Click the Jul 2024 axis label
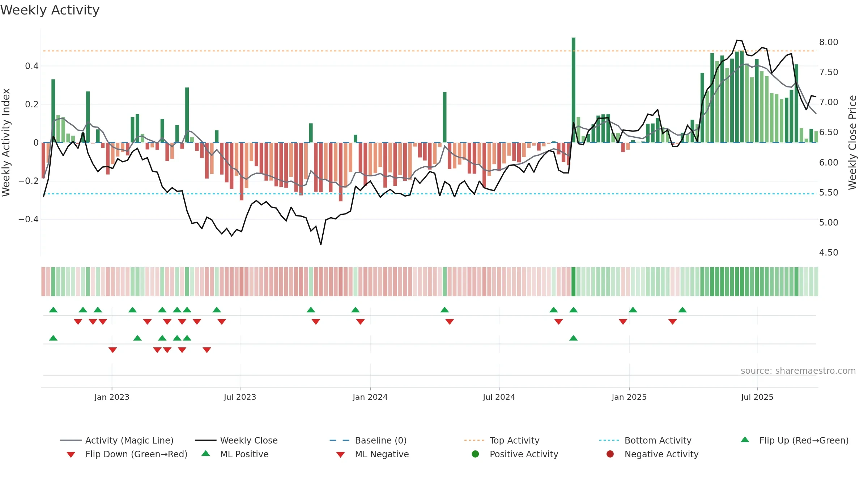Image resolution: width=868 pixels, height=488 pixels. (499, 397)
